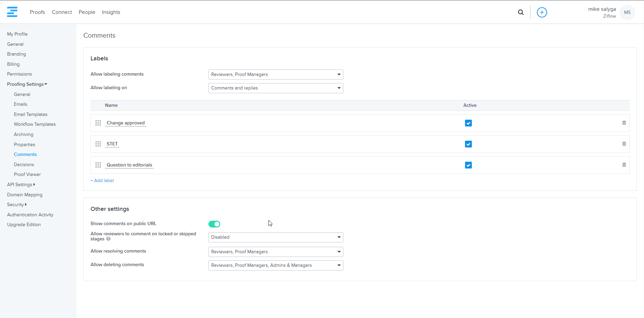Open Decisions settings in sidebar

24,165
